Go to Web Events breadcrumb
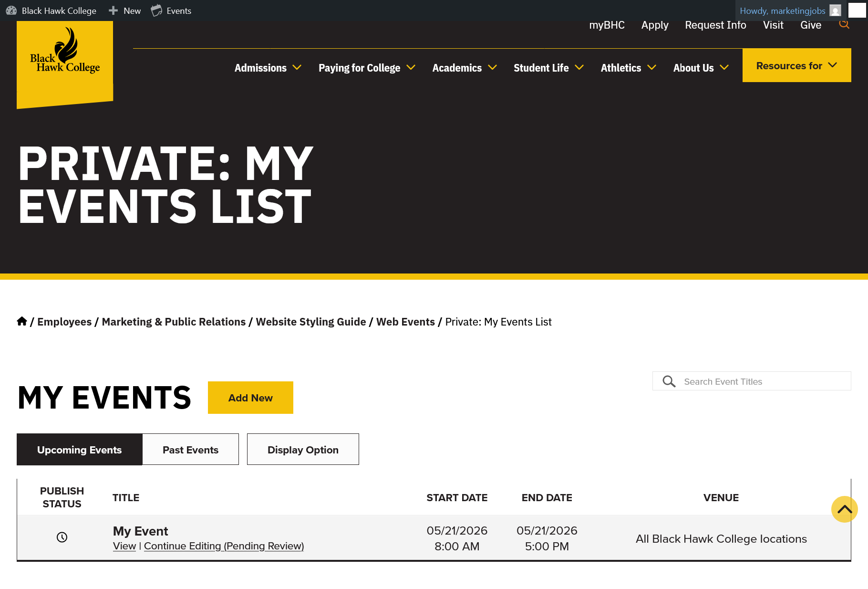The image size is (868, 589). (x=405, y=322)
